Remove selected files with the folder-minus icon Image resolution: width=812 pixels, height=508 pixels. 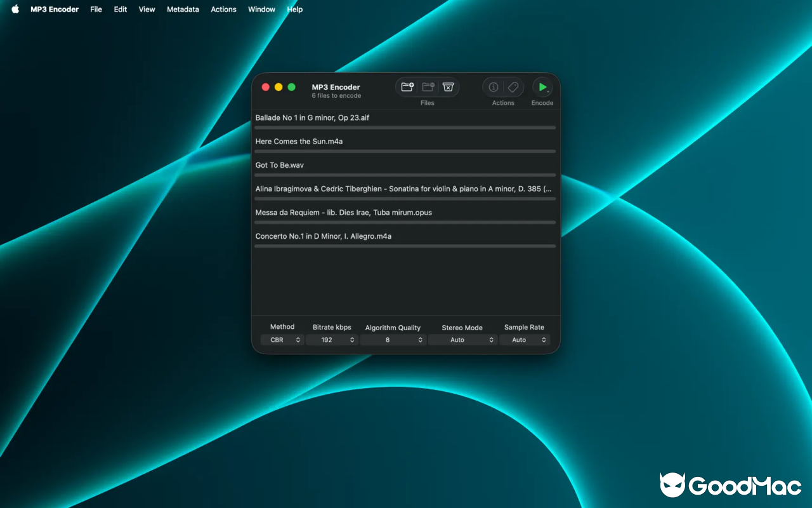tap(428, 87)
